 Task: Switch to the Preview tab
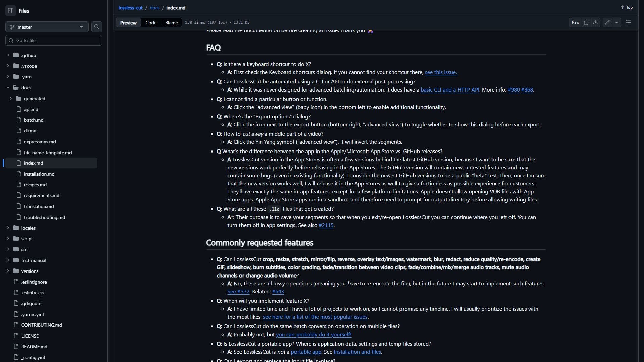tap(128, 22)
